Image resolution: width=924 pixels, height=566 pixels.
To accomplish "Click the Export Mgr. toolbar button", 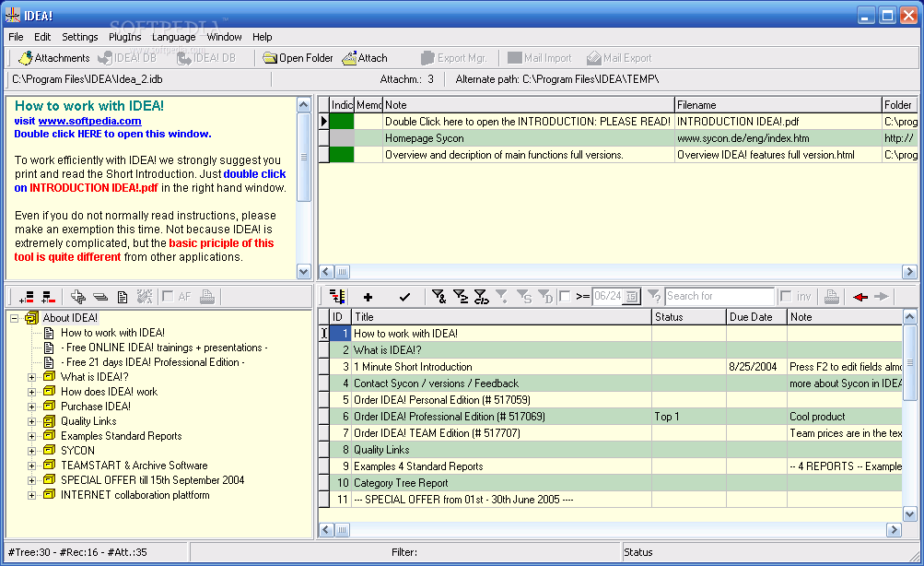I will pyautogui.click(x=454, y=58).
